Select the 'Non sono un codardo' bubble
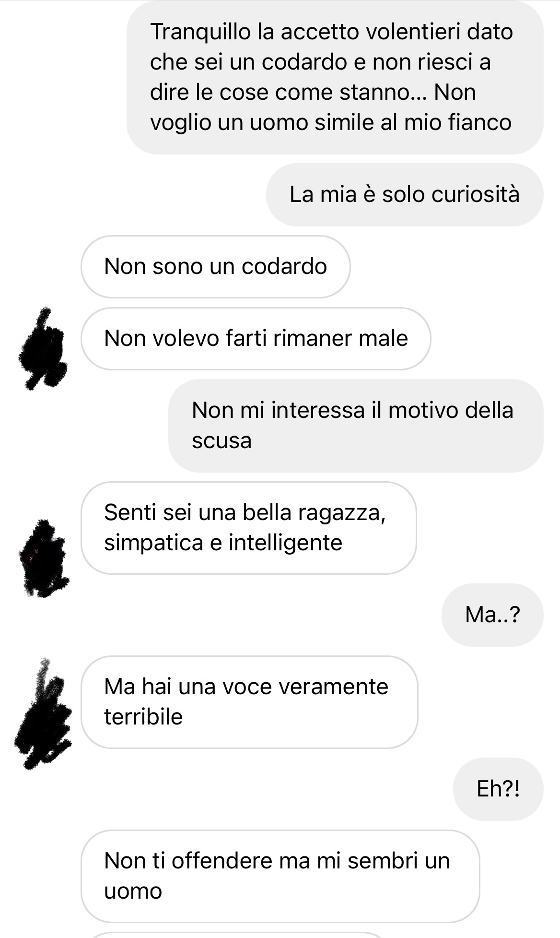Viewport: 560px width, 938px height. click(x=216, y=267)
